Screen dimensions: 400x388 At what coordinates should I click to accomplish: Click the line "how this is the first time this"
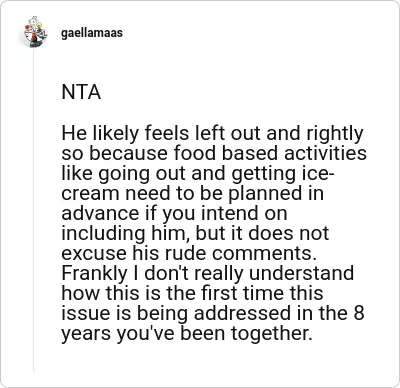[x=192, y=293]
